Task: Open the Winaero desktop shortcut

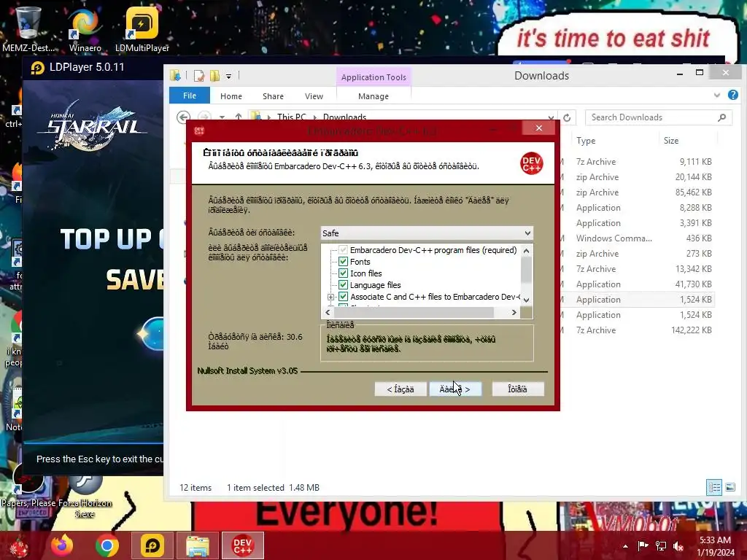Action: (85, 29)
